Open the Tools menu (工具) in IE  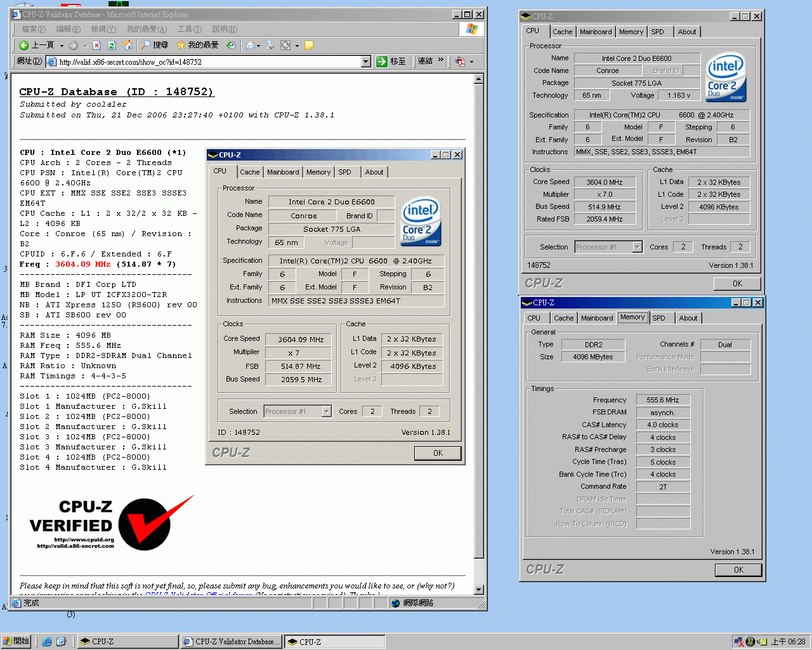[189, 29]
